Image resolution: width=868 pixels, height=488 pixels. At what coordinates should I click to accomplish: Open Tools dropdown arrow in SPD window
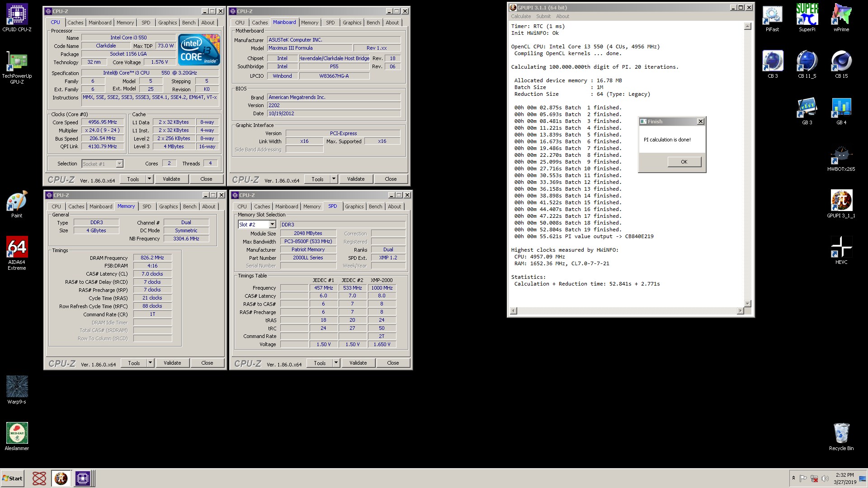point(336,363)
